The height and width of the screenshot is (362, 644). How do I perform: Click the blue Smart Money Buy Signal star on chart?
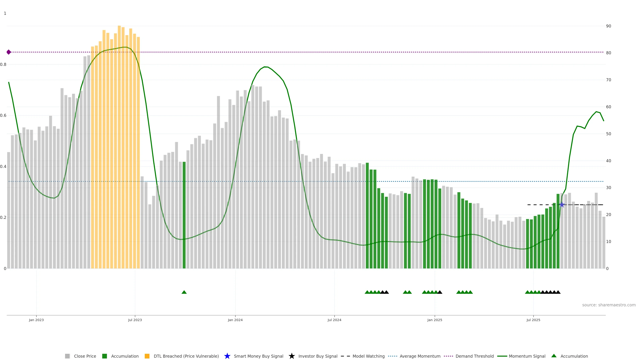[562, 205]
